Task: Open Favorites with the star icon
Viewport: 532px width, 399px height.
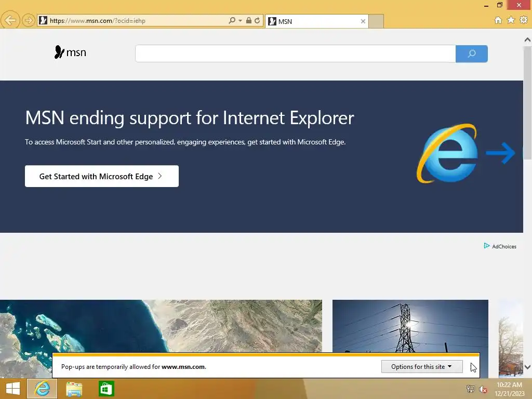Action: click(x=511, y=20)
